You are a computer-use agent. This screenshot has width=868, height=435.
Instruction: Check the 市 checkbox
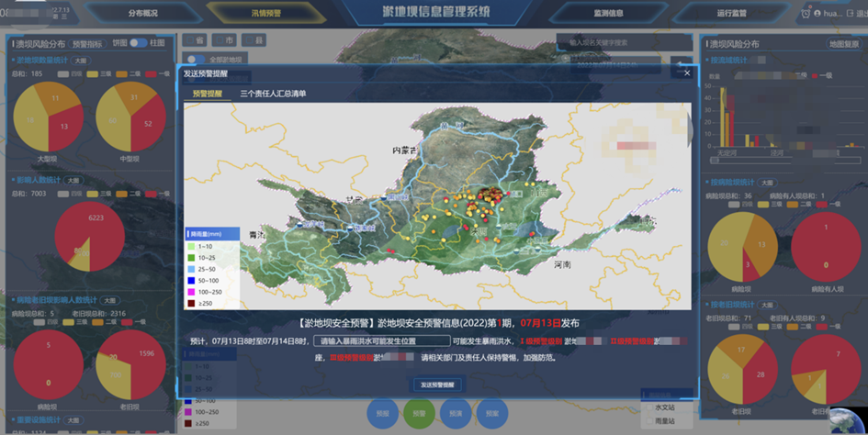tap(220, 39)
